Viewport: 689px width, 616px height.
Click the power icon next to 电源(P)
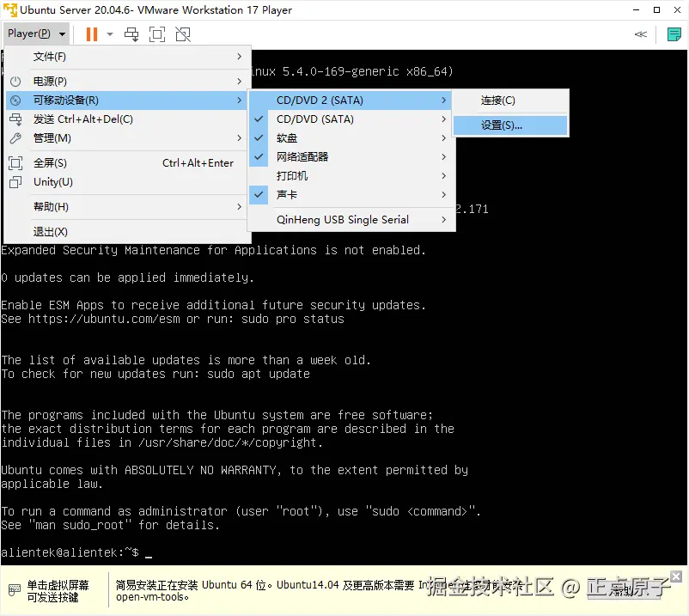[15, 82]
